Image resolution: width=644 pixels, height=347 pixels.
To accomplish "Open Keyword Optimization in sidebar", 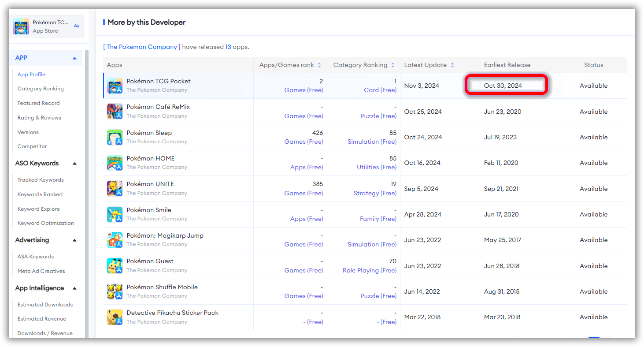I will tap(46, 223).
